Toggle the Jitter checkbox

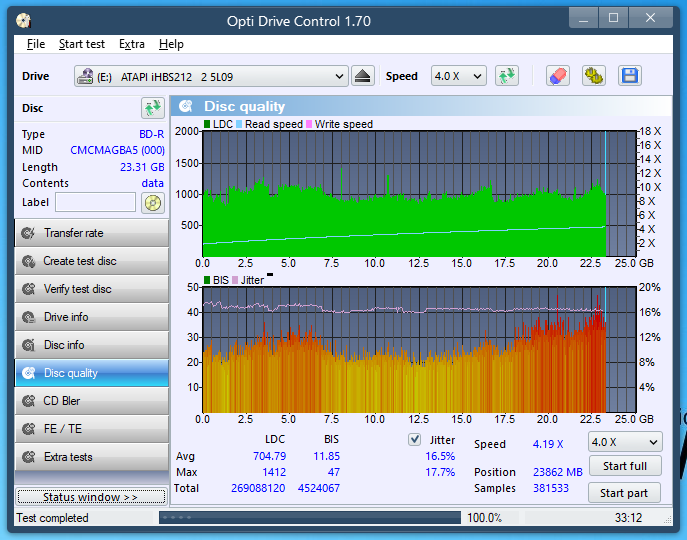coord(414,440)
